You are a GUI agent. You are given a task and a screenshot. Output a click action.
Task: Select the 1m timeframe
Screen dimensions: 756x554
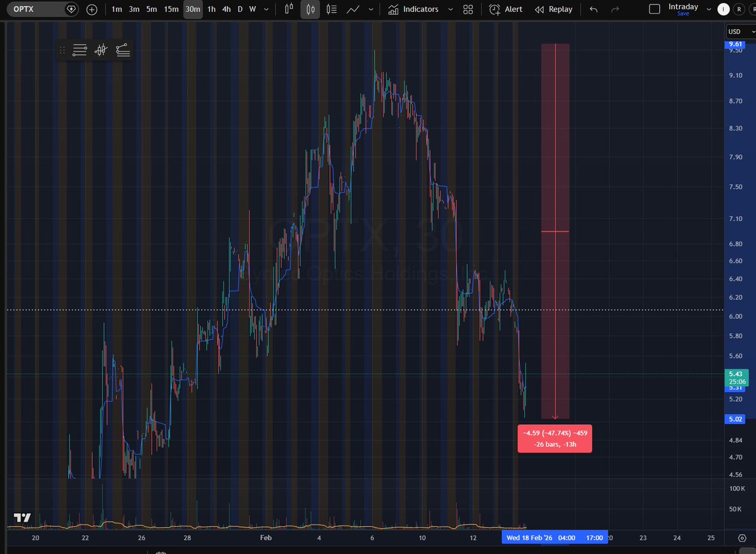tap(117, 9)
